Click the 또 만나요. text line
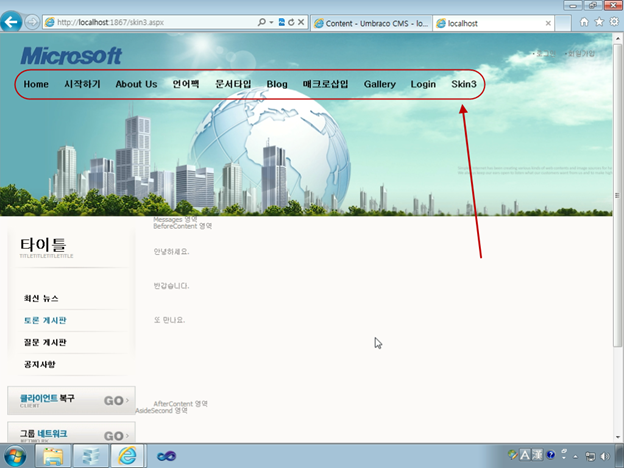 [x=170, y=320]
